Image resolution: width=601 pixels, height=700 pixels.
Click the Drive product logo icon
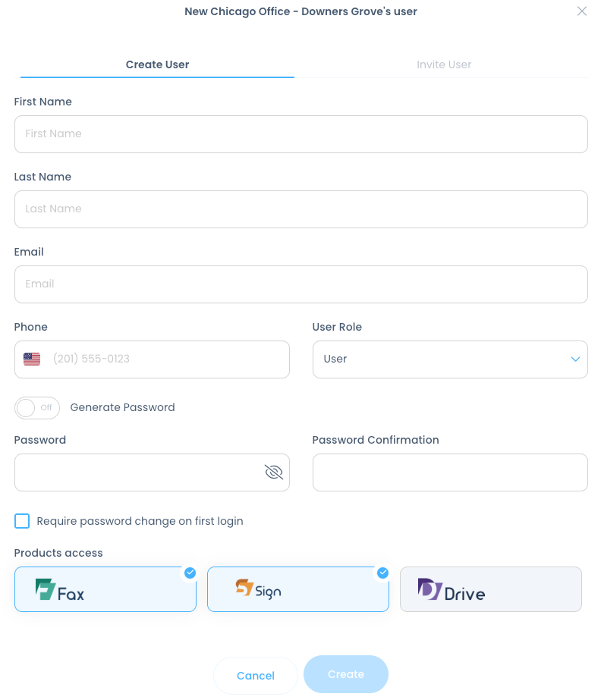coord(430,589)
